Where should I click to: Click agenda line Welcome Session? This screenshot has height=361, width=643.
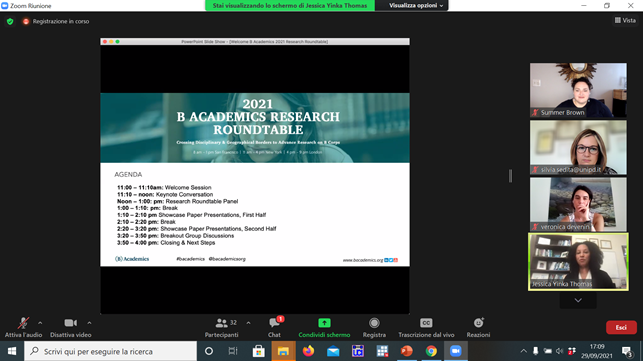click(164, 187)
